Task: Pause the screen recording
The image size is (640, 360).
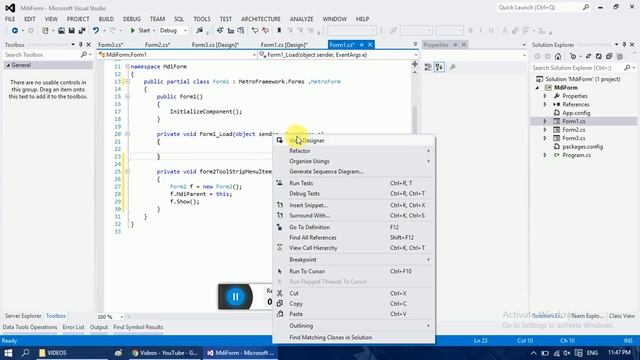Action: (236, 297)
